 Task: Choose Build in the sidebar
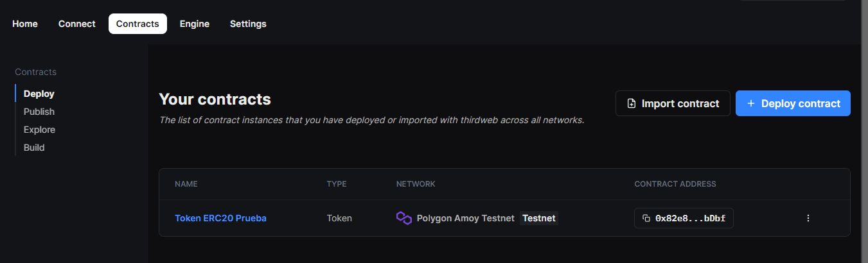coord(34,148)
